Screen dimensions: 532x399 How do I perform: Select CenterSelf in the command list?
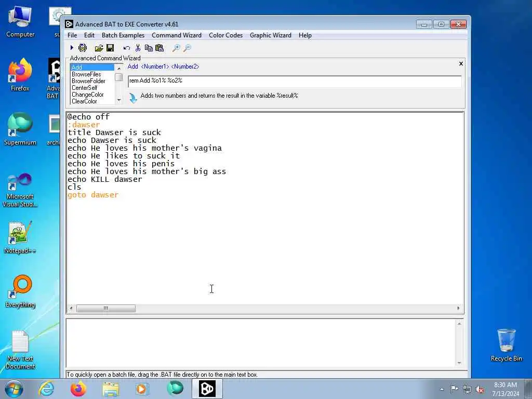92,87
